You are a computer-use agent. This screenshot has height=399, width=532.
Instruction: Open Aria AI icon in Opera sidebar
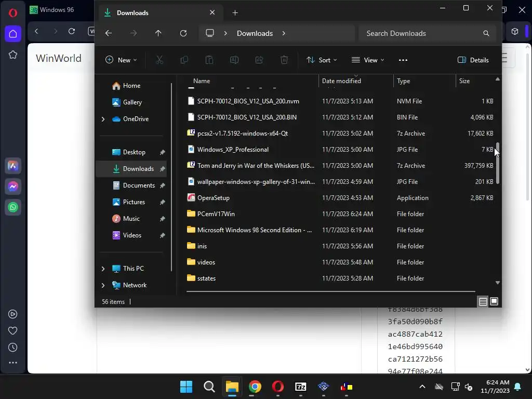point(13,166)
